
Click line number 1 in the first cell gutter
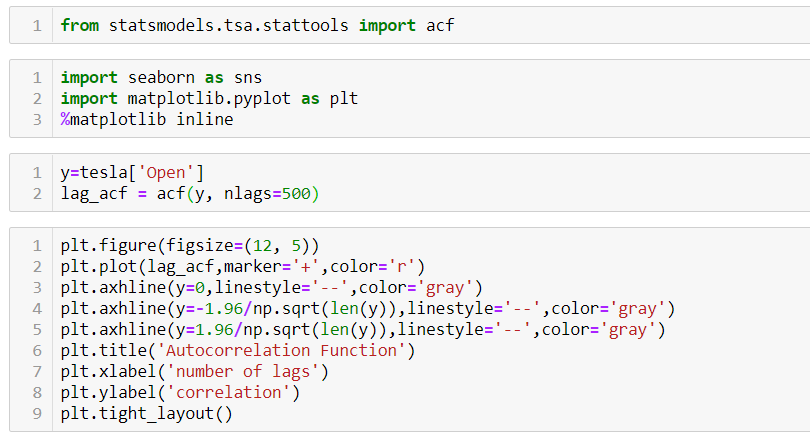point(37,25)
